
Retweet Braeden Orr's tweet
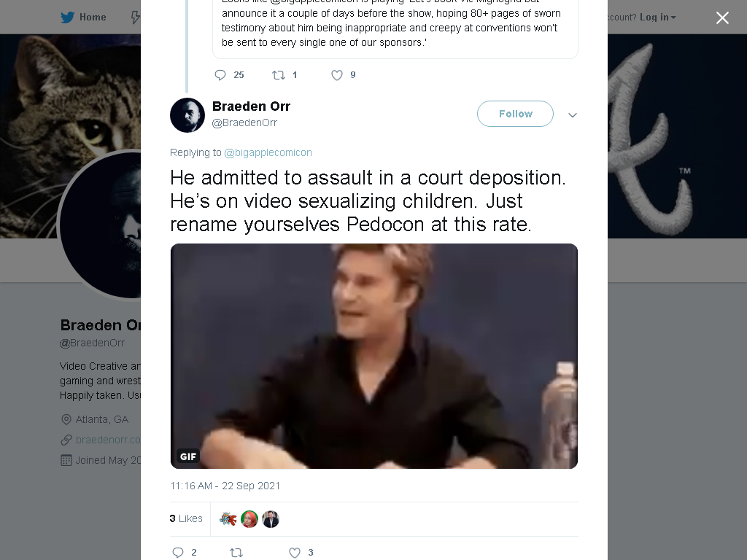coord(236,553)
